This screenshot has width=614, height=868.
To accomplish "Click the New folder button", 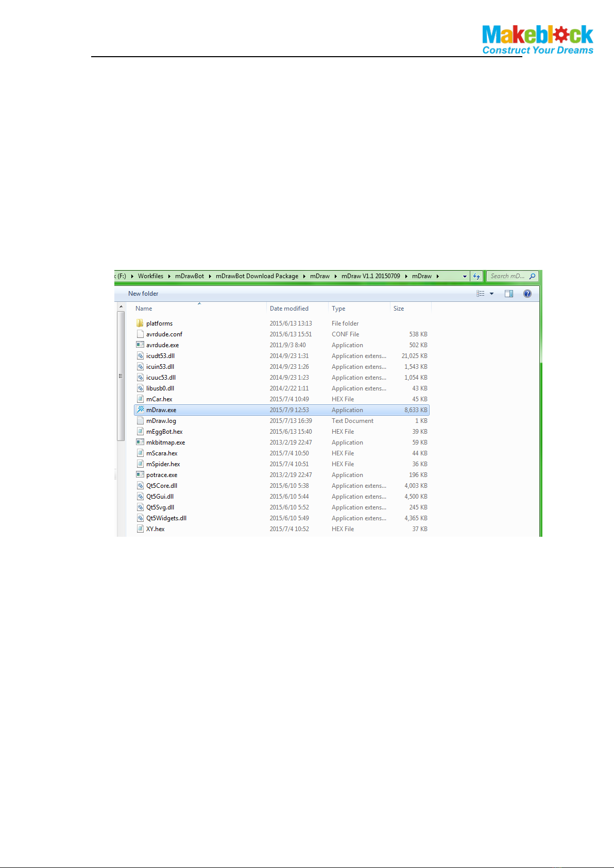I will tap(143, 294).
